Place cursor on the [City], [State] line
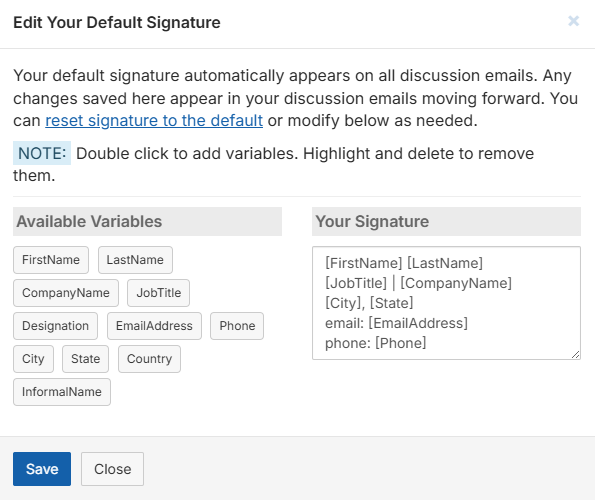Screen dimensions: 595x500 click(x=369, y=303)
